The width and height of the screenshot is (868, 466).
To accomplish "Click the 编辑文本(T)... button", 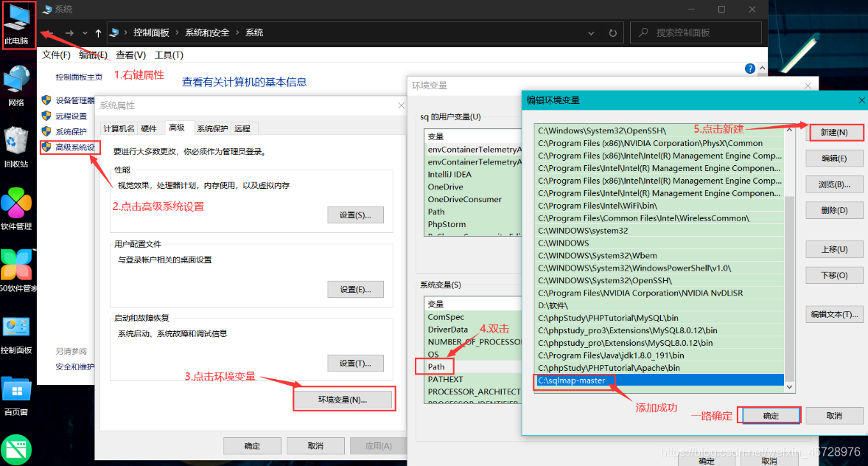I will [834, 314].
